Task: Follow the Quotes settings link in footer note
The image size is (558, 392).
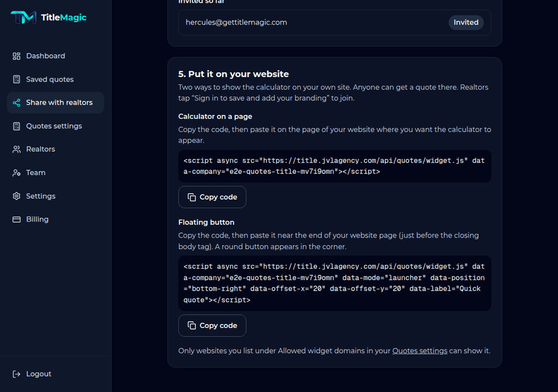Action: coord(420,351)
